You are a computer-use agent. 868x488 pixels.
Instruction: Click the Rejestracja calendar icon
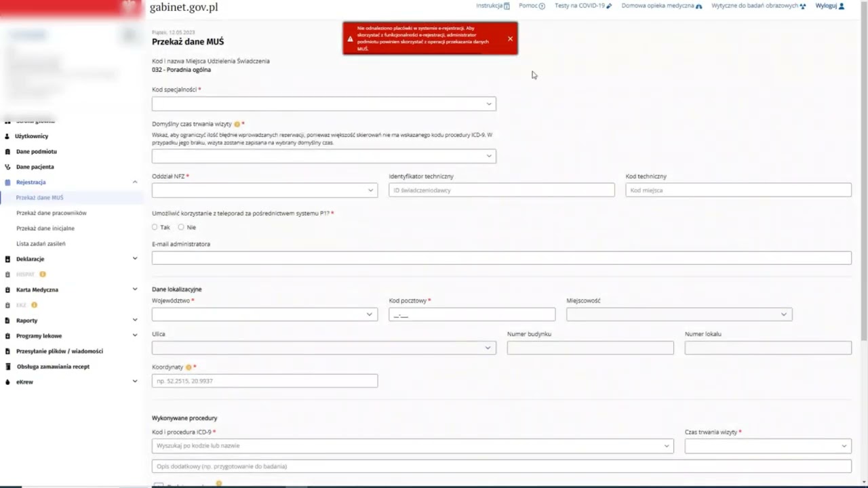[8, 182]
